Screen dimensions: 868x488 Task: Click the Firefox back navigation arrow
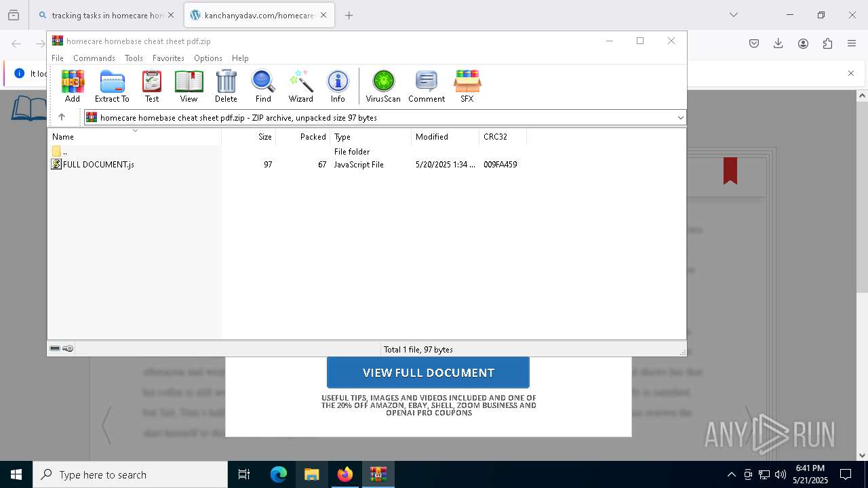[16, 43]
